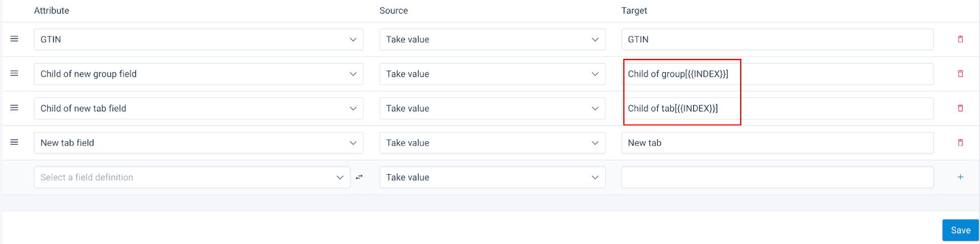980x244 pixels.
Task: Remove the Child of new tab field row
Action: pos(960,108)
